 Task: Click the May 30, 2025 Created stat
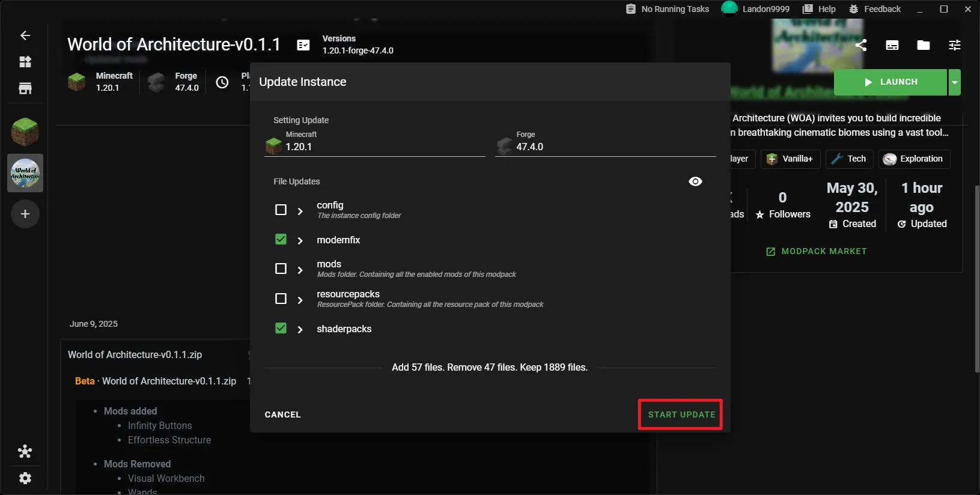pyautogui.click(x=852, y=205)
